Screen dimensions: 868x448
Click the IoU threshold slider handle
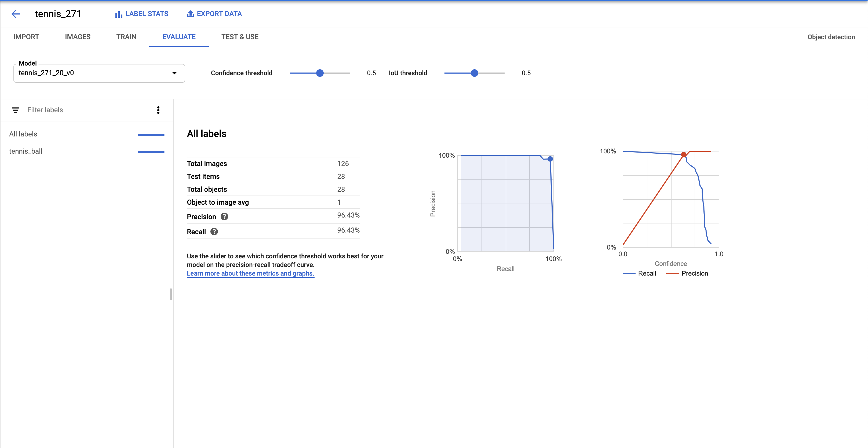[474, 73]
